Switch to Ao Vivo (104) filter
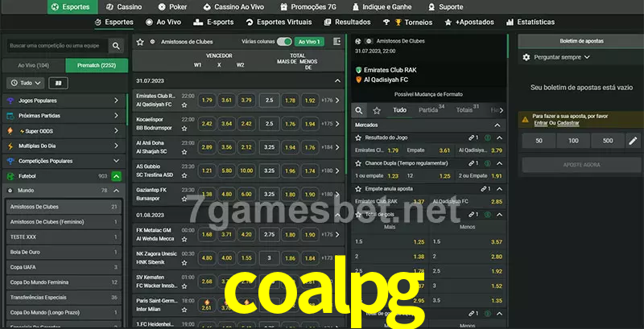 (x=33, y=65)
